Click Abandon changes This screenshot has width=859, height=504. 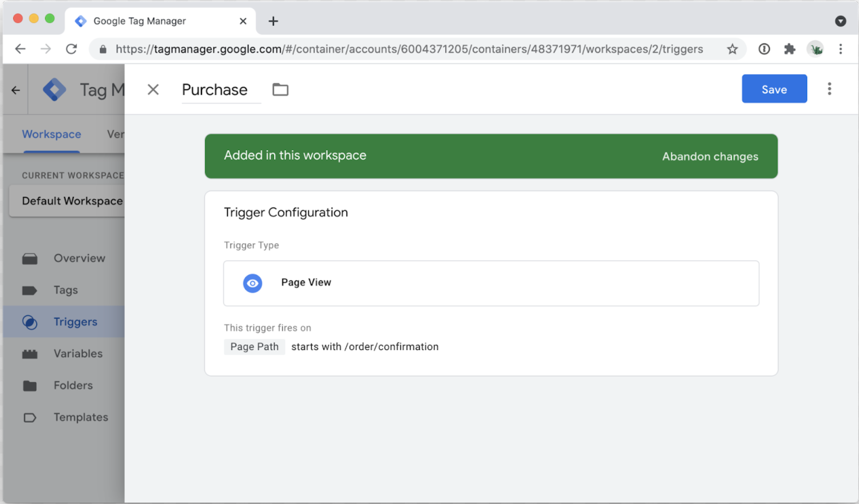(x=710, y=156)
